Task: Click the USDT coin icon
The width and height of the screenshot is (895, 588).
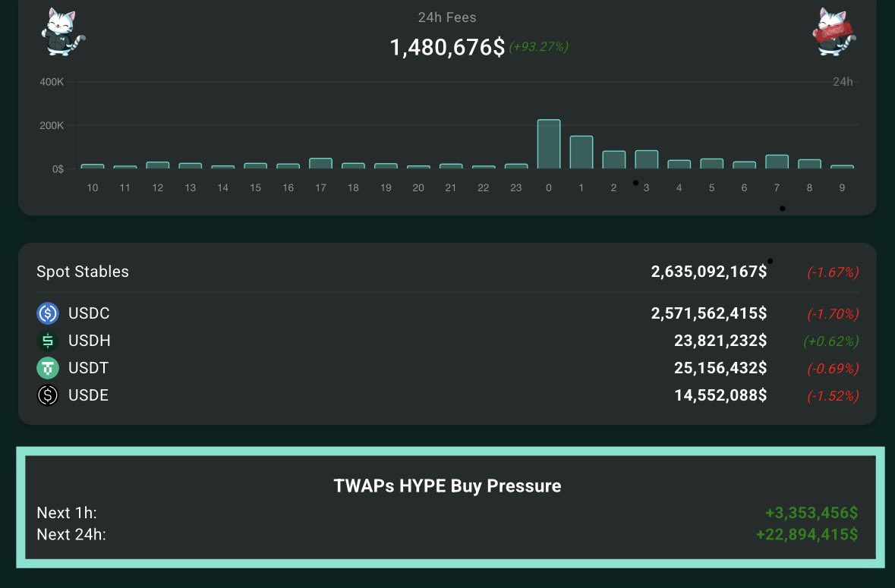Action: (48, 368)
